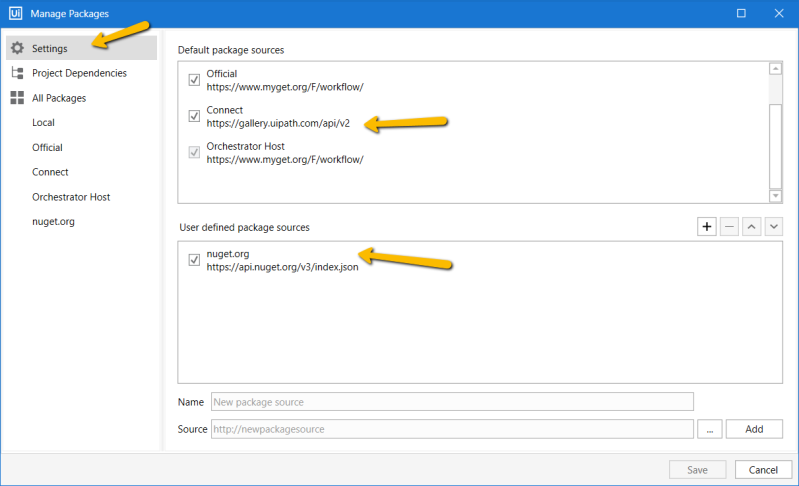
Task: Focus the Name input field
Action: pyautogui.click(x=452, y=402)
